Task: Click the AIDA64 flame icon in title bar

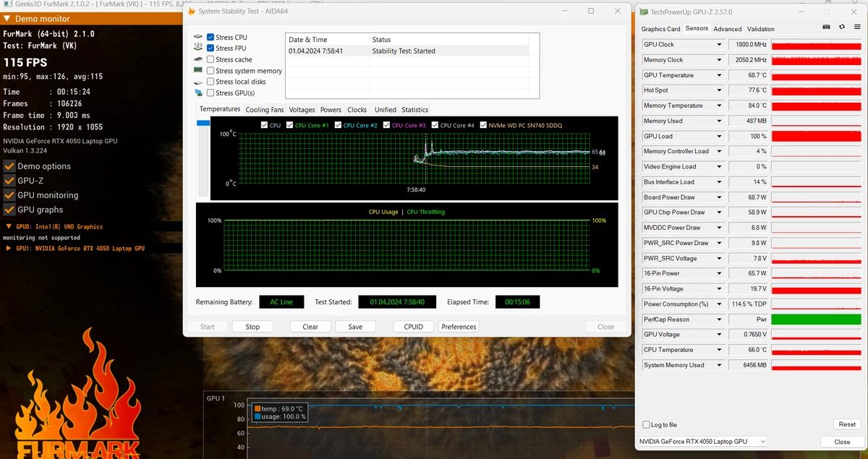Action: pos(191,12)
